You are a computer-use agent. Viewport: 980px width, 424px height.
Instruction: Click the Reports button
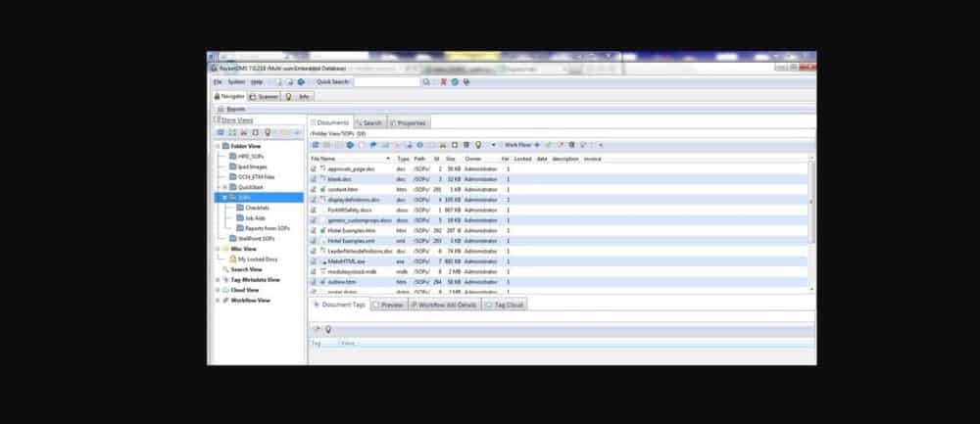[233, 109]
